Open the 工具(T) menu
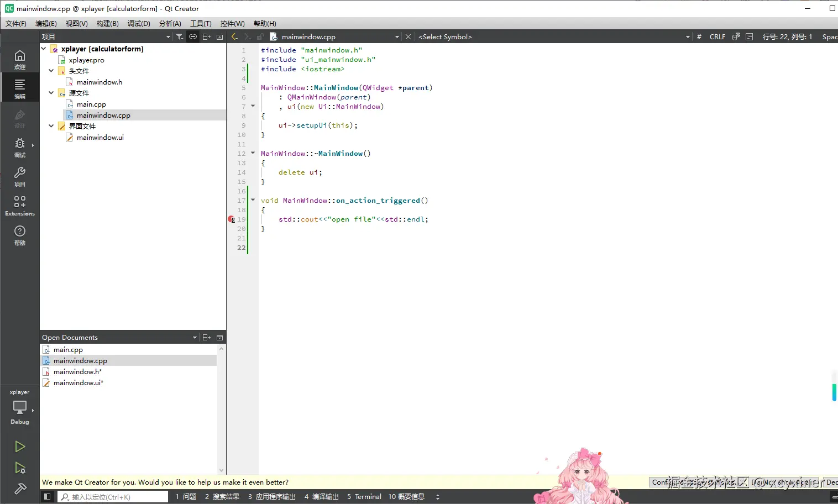Screen dimensions: 838x504 point(201,23)
